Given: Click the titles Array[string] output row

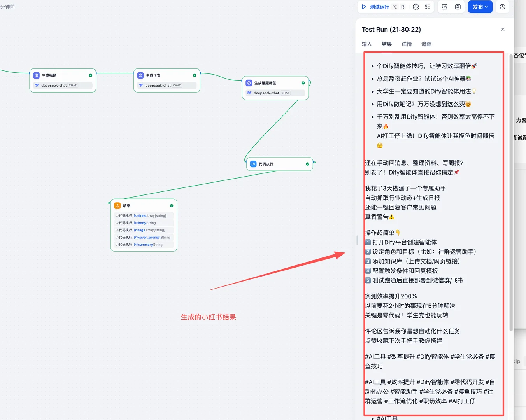Looking at the screenshot, I should click(x=144, y=216).
